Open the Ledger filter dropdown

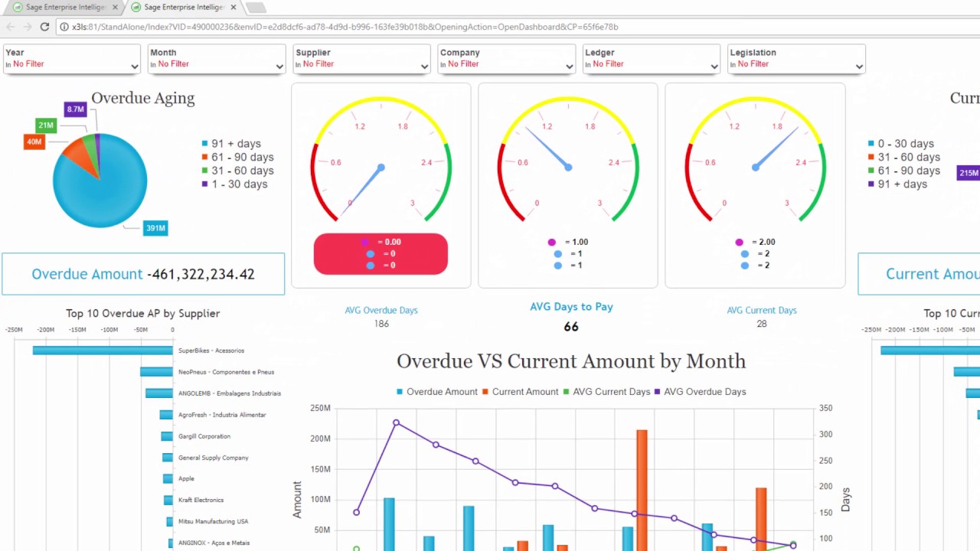pos(651,58)
